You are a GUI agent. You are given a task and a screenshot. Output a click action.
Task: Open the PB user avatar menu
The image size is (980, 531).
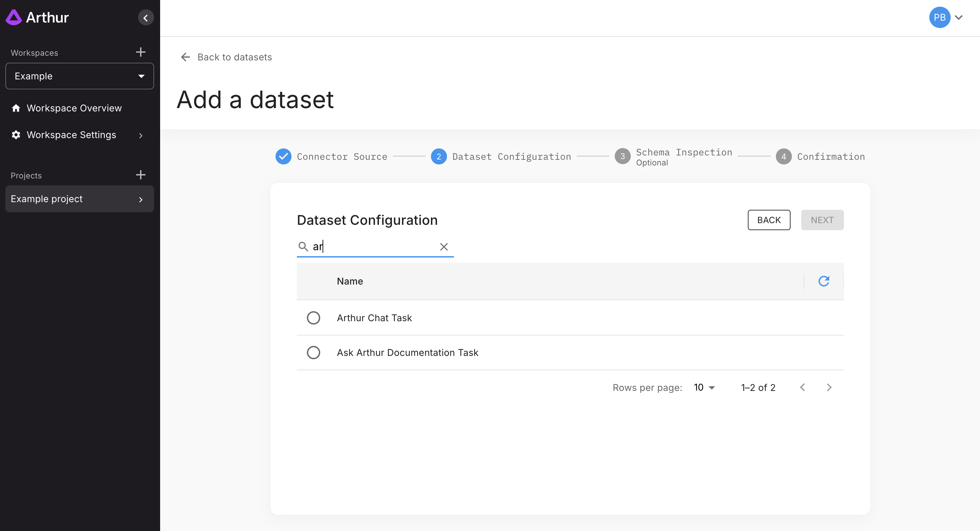[939, 17]
